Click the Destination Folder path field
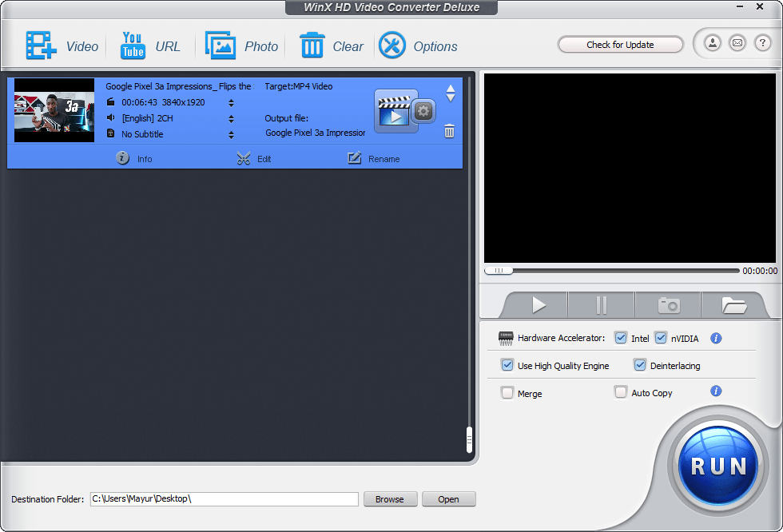Image resolution: width=783 pixels, height=532 pixels. pos(225,499)
